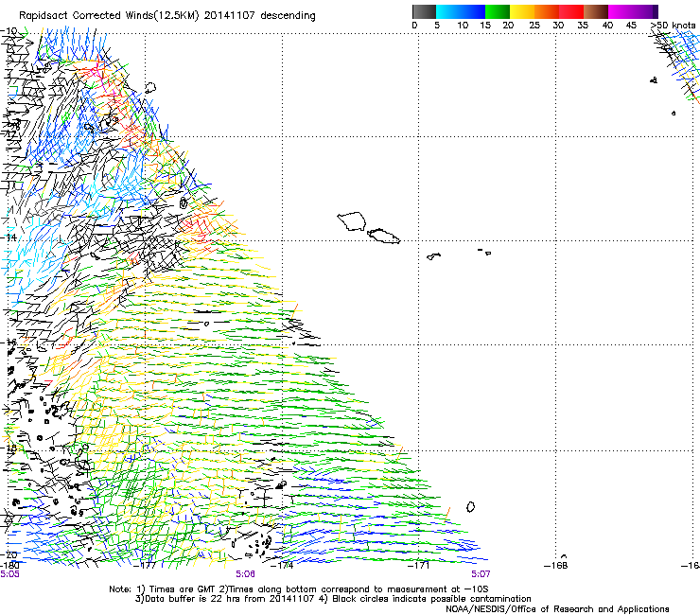Screen dimensions: 700x615
Task: Click the '25' legend scale label
Action: [534, 26]
